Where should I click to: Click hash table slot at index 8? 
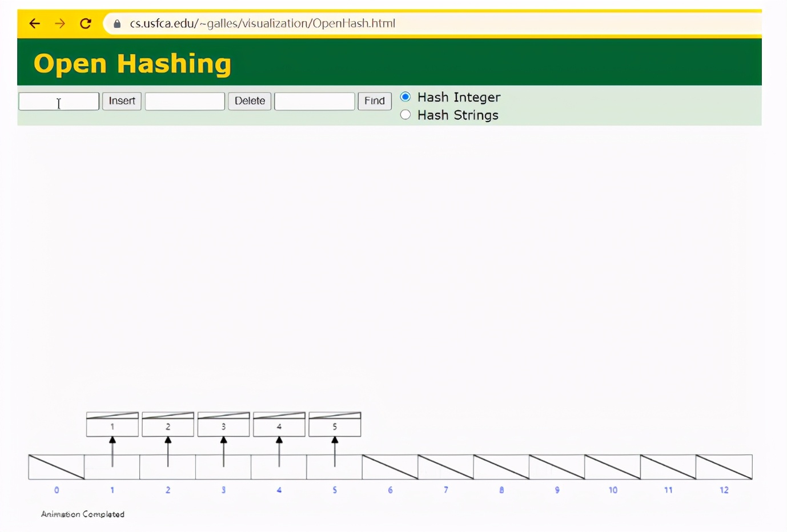pos(501,467)
